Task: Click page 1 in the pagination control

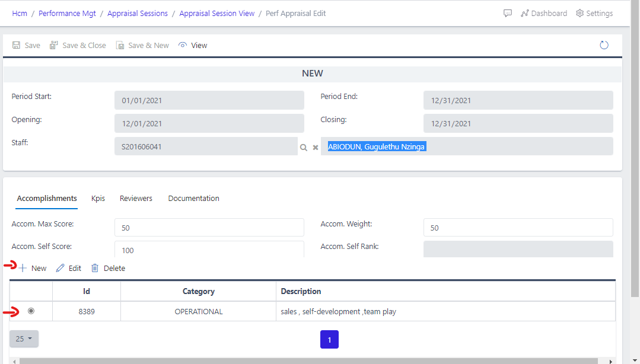Action: pyautogui.click(x=329, y=339)
